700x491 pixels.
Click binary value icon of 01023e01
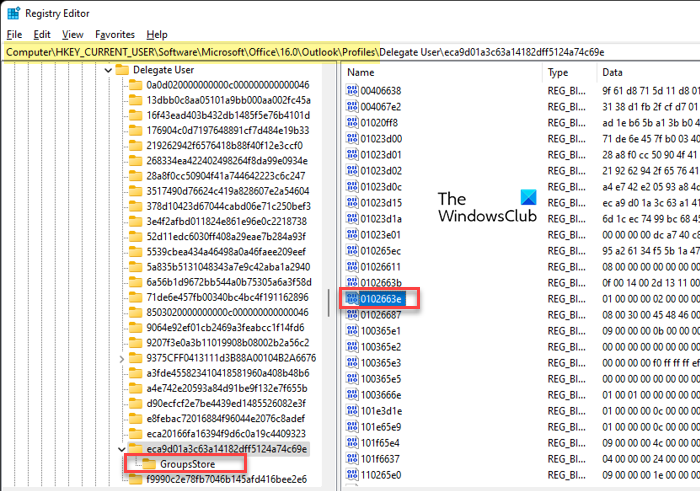(352, 235)
